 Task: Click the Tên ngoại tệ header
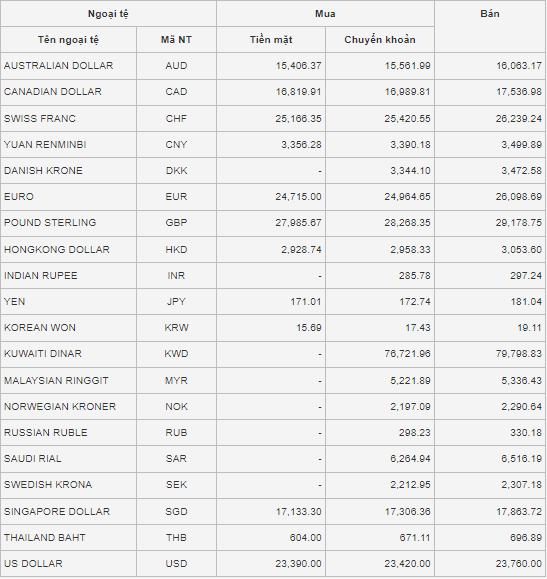[x=68, y=40]
